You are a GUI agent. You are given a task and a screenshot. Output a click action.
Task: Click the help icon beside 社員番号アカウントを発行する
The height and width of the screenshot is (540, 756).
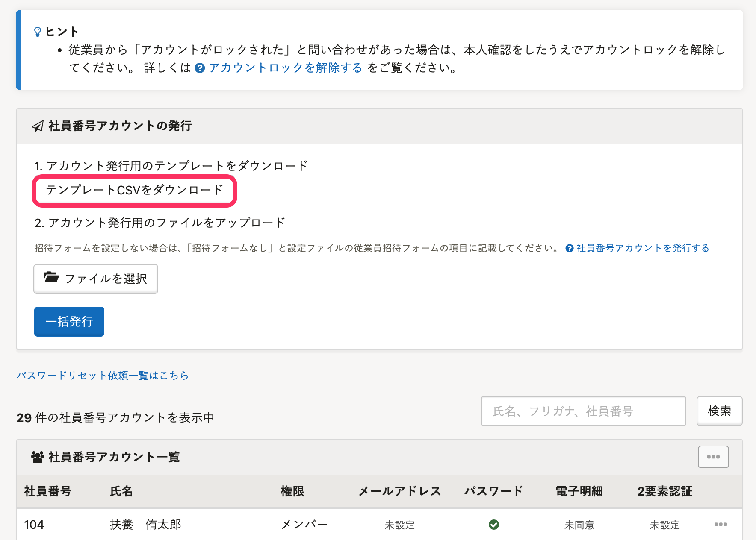[x=569, y=248]
